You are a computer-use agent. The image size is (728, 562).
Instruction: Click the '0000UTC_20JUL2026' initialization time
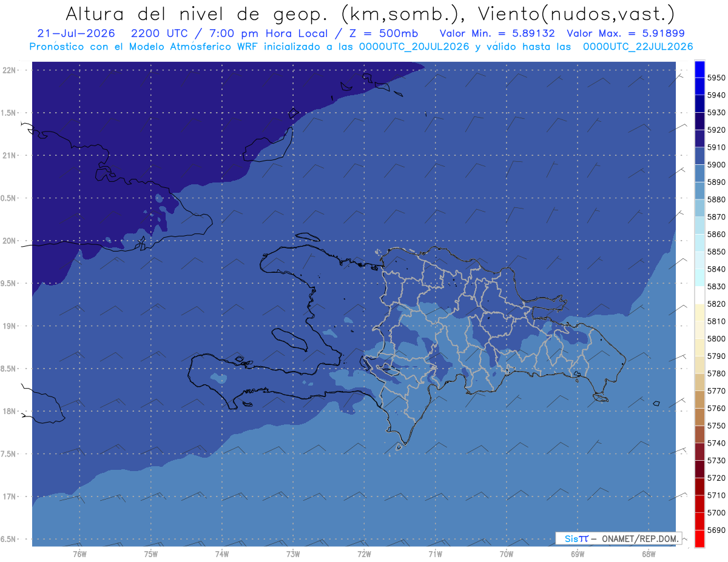point(415,46)
